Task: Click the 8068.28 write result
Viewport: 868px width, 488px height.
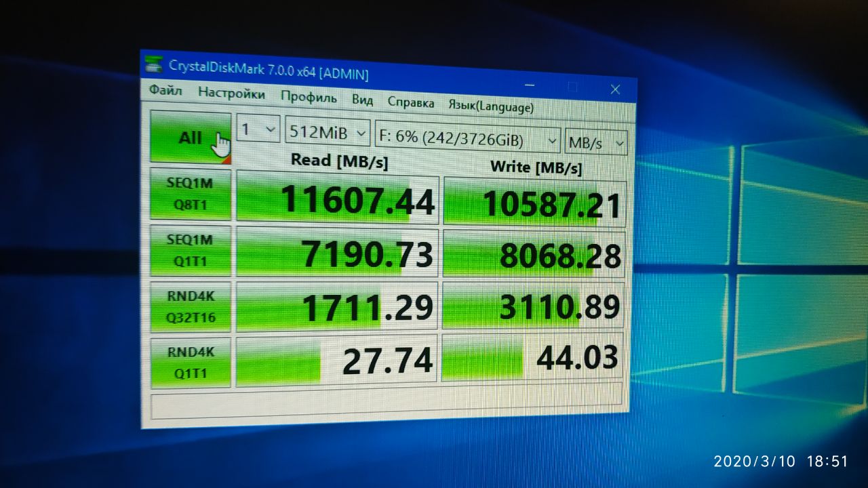Action: click(534, 255)
